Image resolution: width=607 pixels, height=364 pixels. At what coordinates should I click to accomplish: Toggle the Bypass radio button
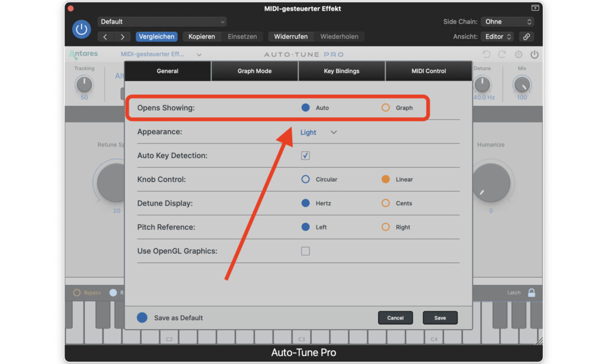point(76,293)
